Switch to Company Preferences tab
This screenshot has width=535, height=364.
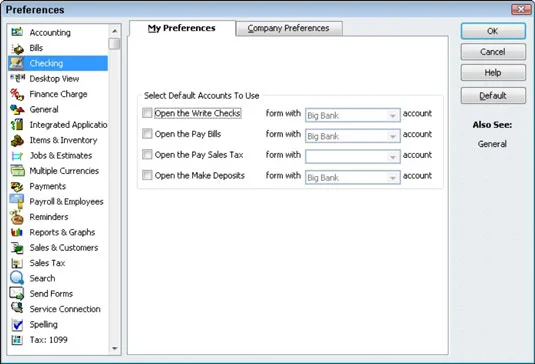pos(289,28)
